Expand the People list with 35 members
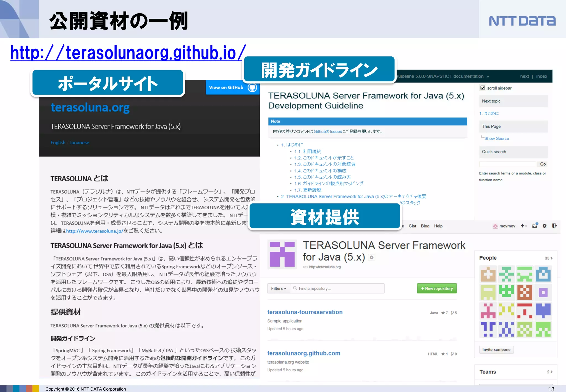The height and width of the screenshot is (392, 566). tap(549, 258)
